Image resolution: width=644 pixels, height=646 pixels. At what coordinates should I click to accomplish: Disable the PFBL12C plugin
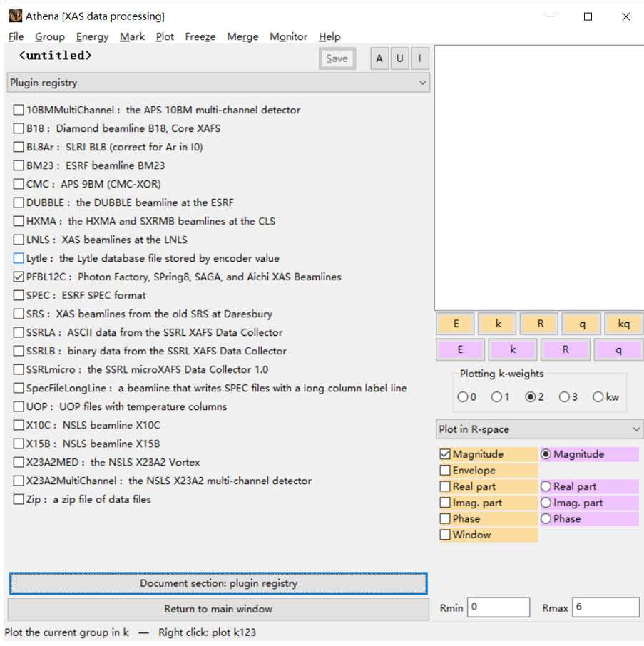(x=18, y=276)
